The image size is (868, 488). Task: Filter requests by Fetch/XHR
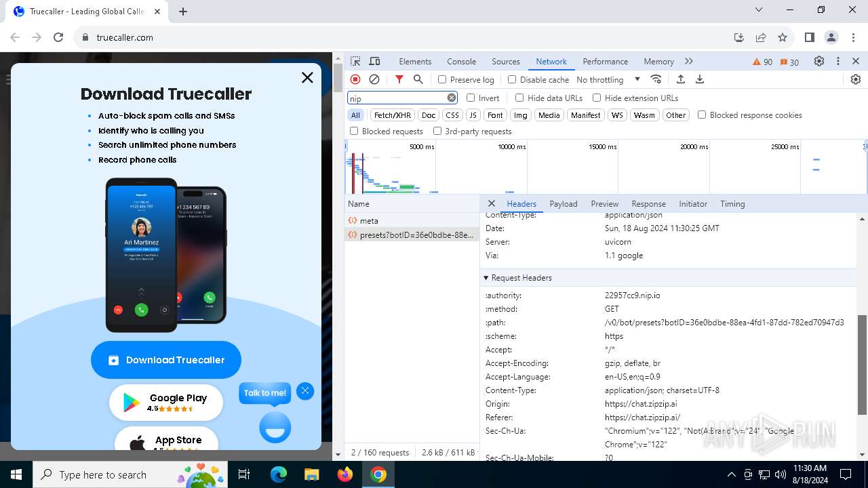[x=393, y=115]
